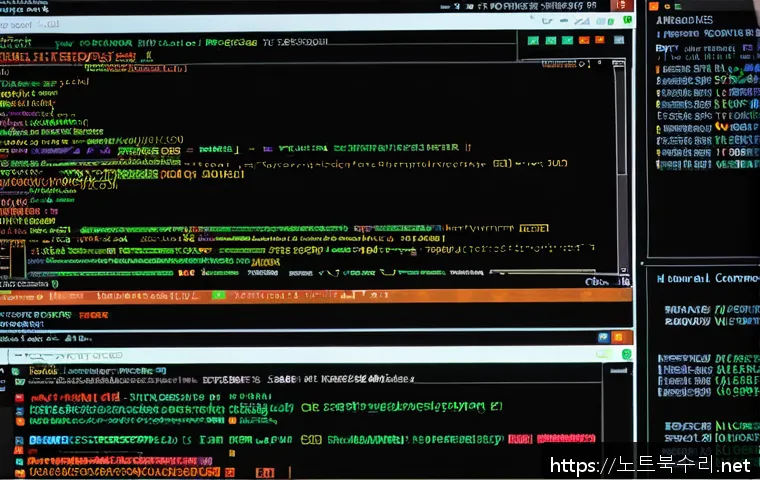Click the down arrow below the upper pane's vertical scrollbar
Screen dimensions: 760x480
coord(623,270)
